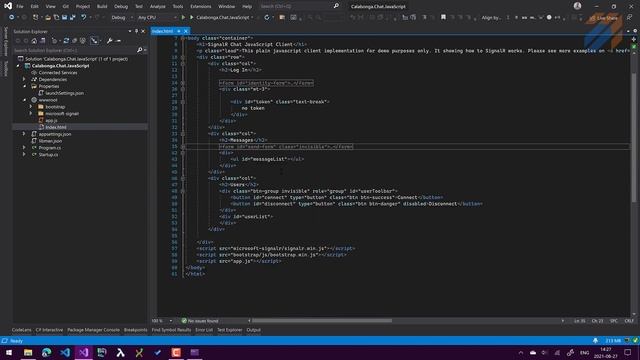Viewport: 640px width, 360px height.
Task: Open the Test Explorer tab
Action: [229, 330]
